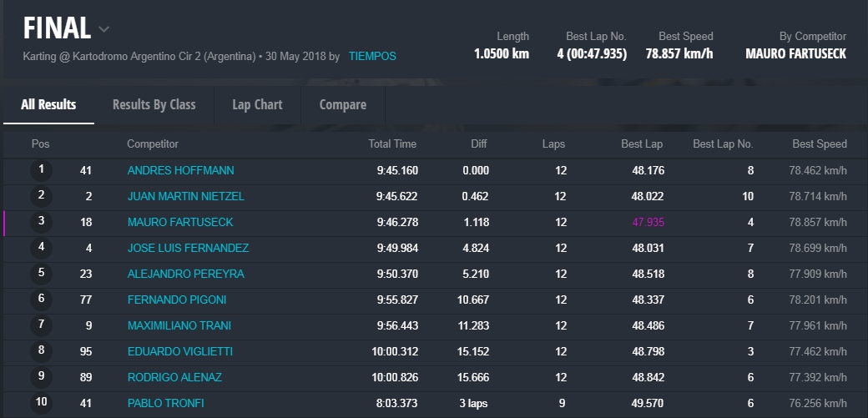
Task: Open RODRIGO ALENAZ competitor link
Action: point(174,378)
